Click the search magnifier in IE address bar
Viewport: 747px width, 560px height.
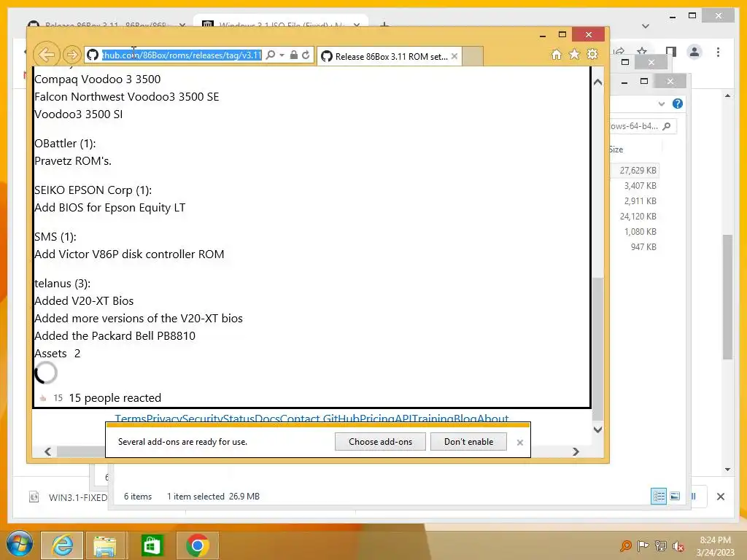(x=270, y=55)
